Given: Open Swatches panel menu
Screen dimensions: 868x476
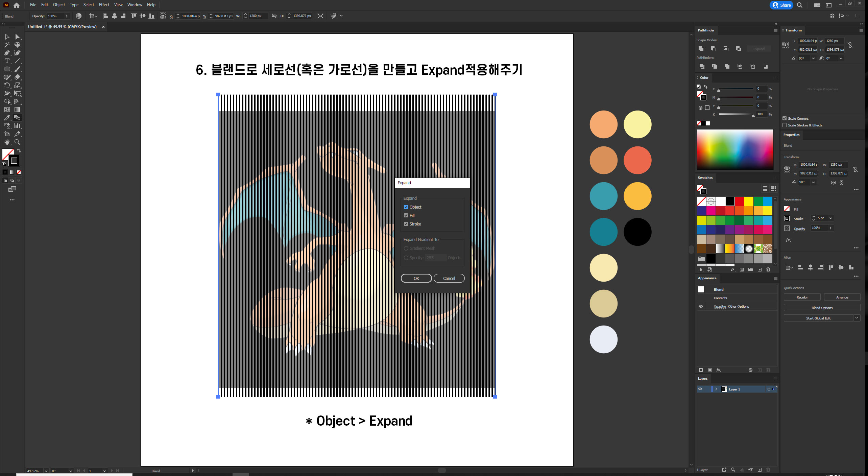Looking at the screenshot, I should (776, 178).
